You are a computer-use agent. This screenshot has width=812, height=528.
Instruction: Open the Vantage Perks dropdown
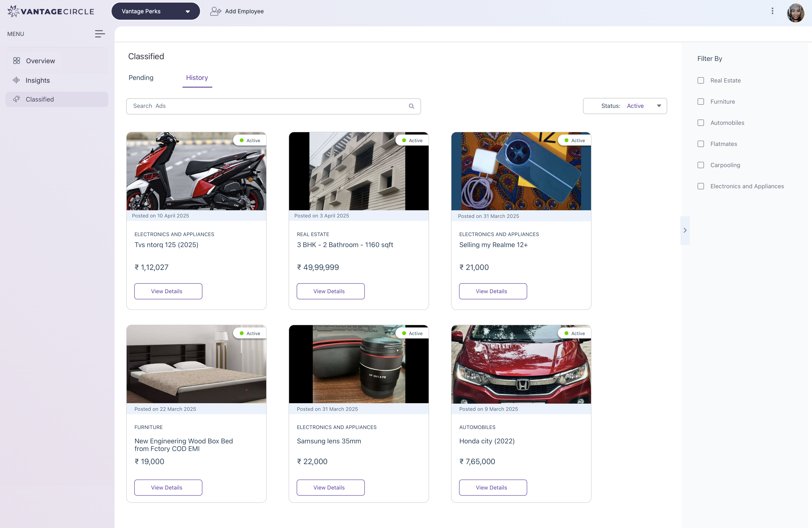pyautogui.click(x=156, y=11)
